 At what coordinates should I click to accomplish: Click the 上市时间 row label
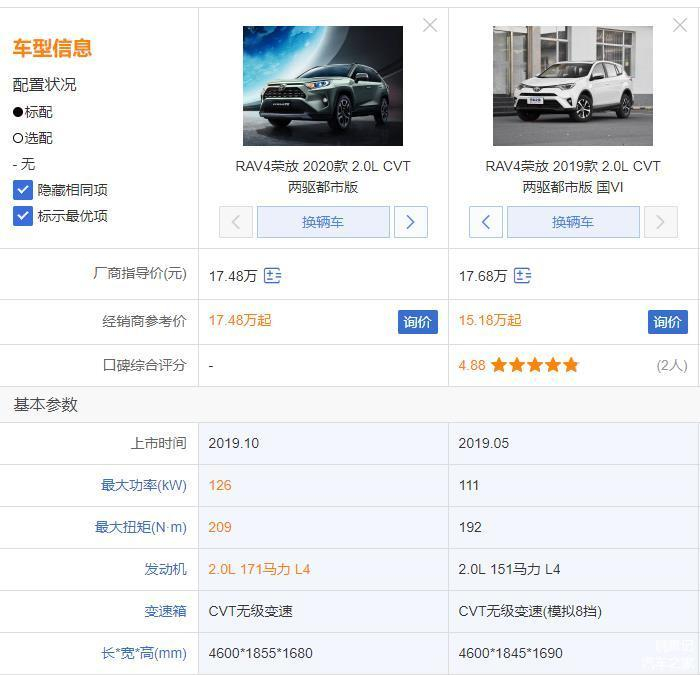pos(158,443)
